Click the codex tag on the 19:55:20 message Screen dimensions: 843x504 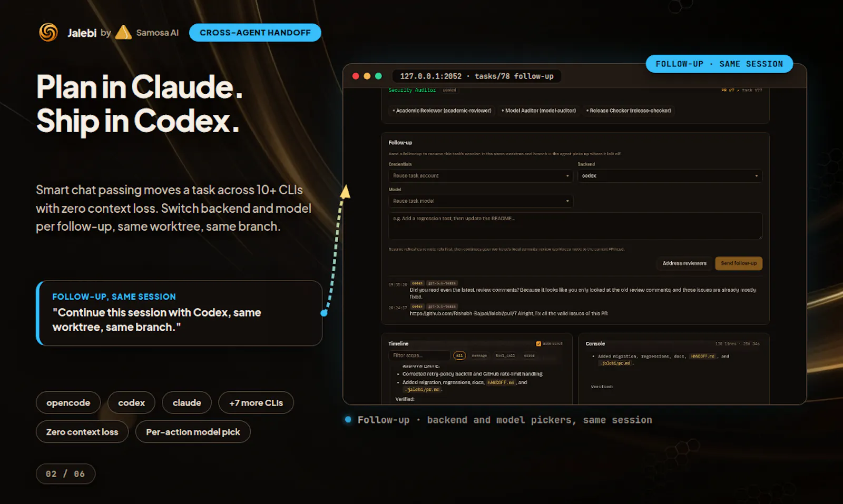point(417,283)
